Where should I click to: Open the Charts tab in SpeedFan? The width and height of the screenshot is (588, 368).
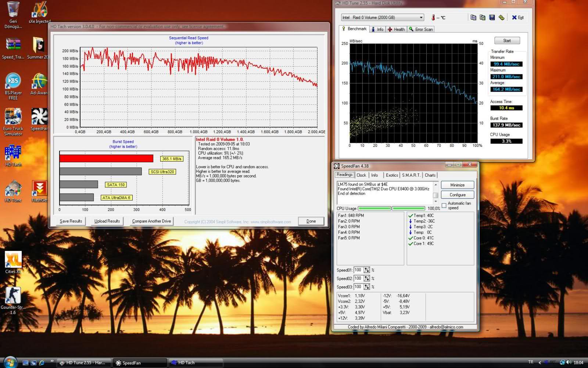pyautogui.click(x=430, y=175)
